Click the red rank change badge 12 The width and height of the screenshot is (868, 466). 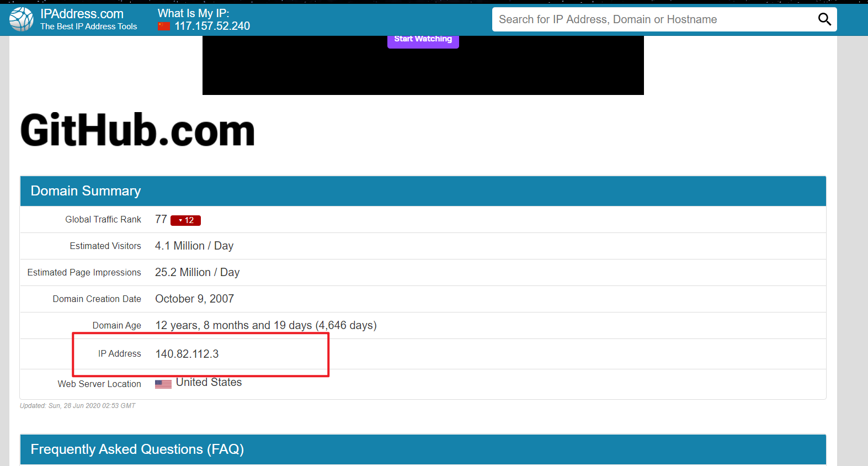pos(185,220)
